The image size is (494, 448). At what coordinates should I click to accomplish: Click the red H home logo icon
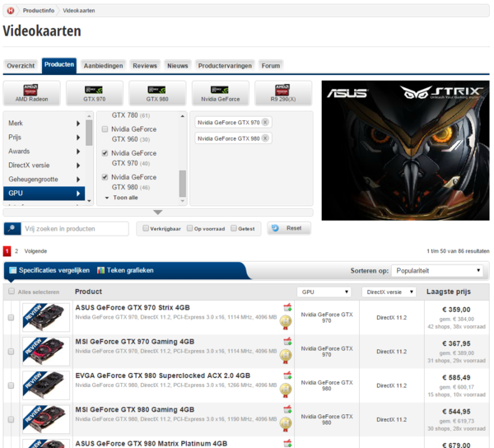tap(11, 11)
